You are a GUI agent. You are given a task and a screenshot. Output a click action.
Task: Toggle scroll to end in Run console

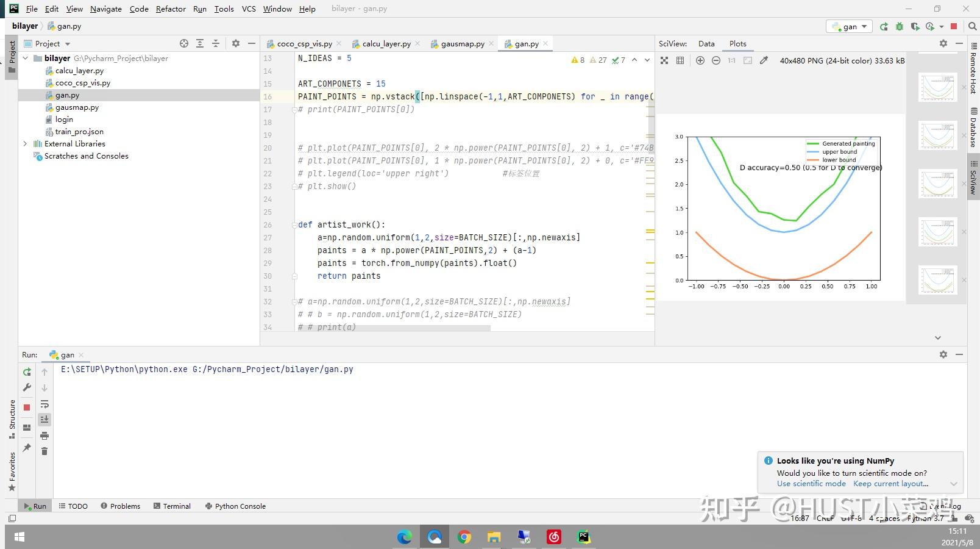click(44, 420)
